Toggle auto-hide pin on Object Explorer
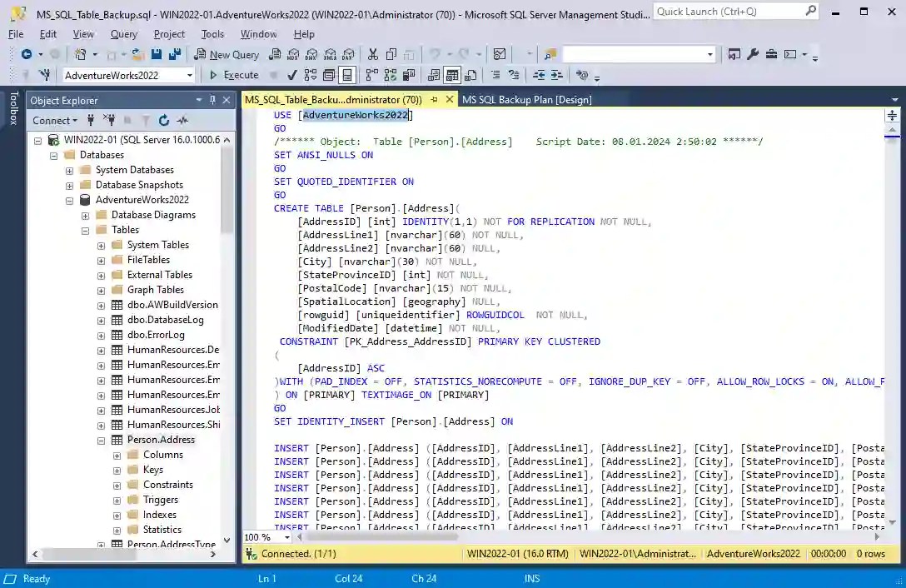Screen dimensions: 906x588 click(212, 100)
